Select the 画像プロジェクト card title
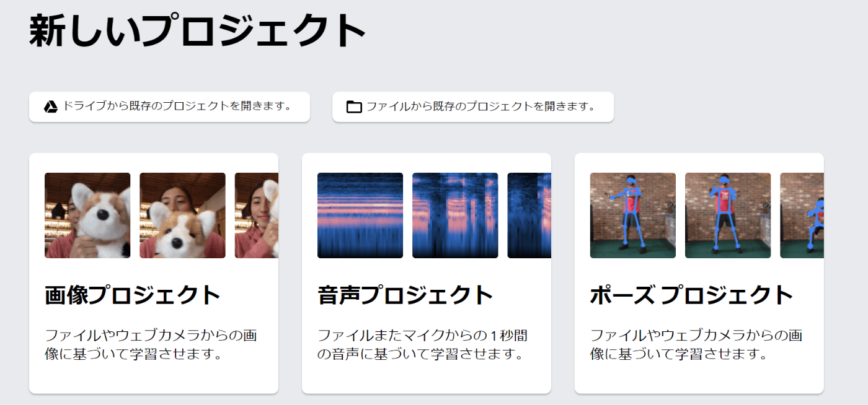The height and width of the screenshot is (405, 868). point(133,295)
